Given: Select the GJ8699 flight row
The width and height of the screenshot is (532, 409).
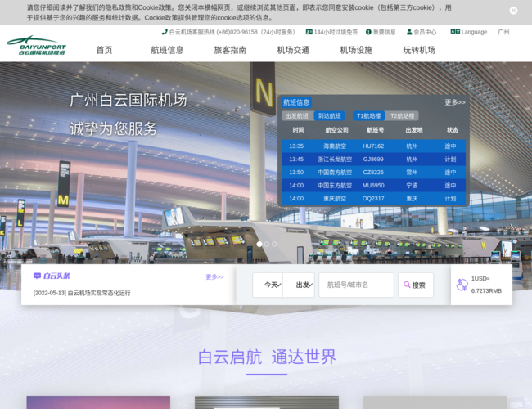Looking at the screenshot, I should point(373,159).
